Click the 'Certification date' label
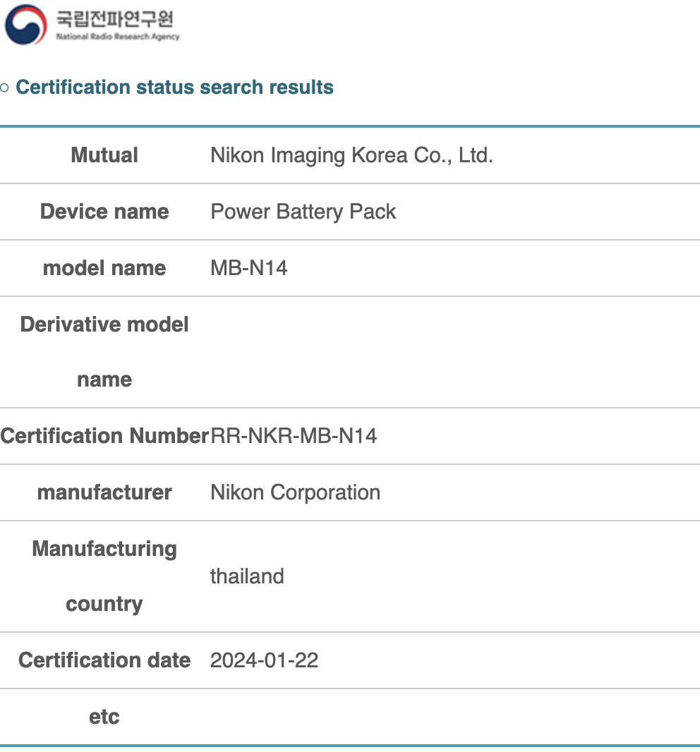The image size is (700, 752). pos(104,660)
